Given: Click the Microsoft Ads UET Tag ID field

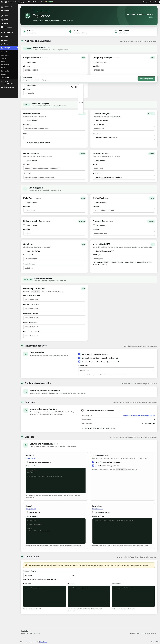Looking at the screenshot, I should [124, 259].
